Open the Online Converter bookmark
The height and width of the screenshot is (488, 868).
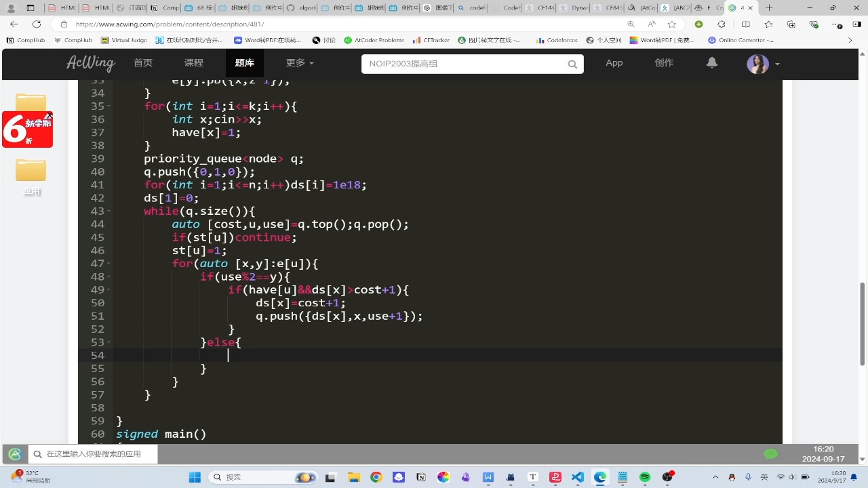coord(741,40)
